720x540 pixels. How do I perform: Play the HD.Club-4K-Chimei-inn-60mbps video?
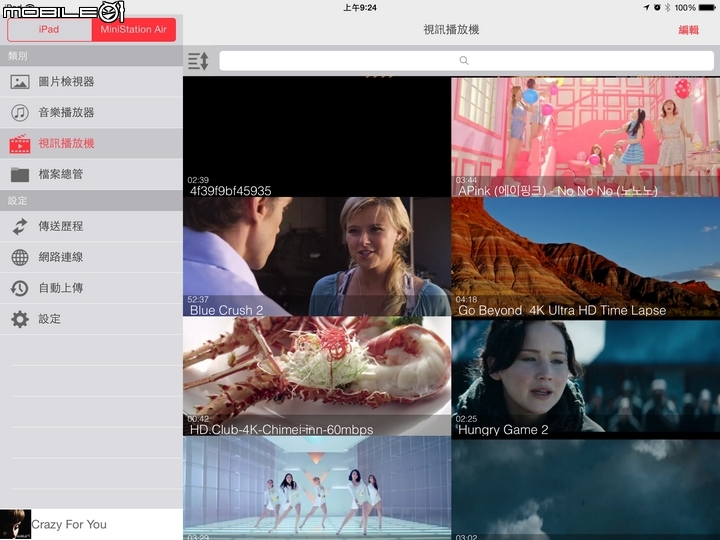pos(317,376)
